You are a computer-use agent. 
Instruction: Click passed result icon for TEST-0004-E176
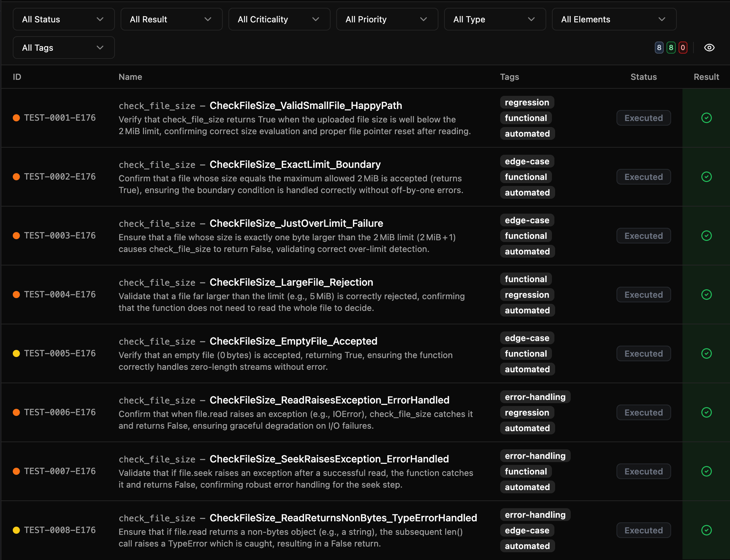pos(706,295)
